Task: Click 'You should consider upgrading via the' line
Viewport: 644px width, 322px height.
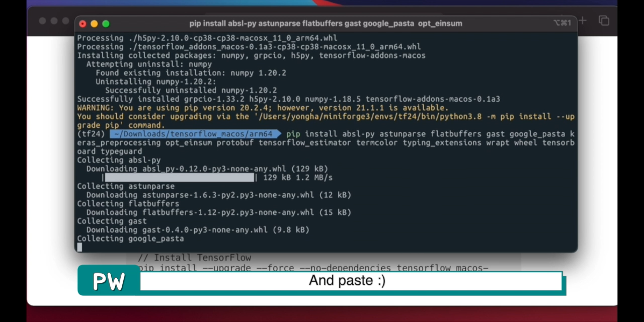Action: (326, 116)
